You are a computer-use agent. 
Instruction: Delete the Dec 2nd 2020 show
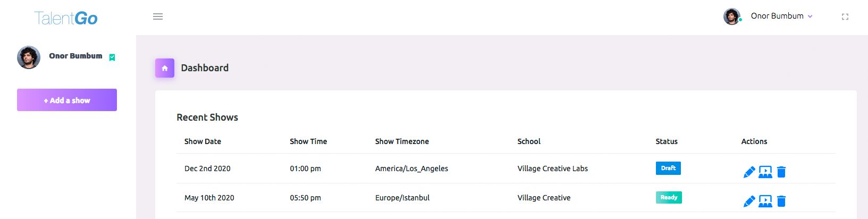(781, 172)
